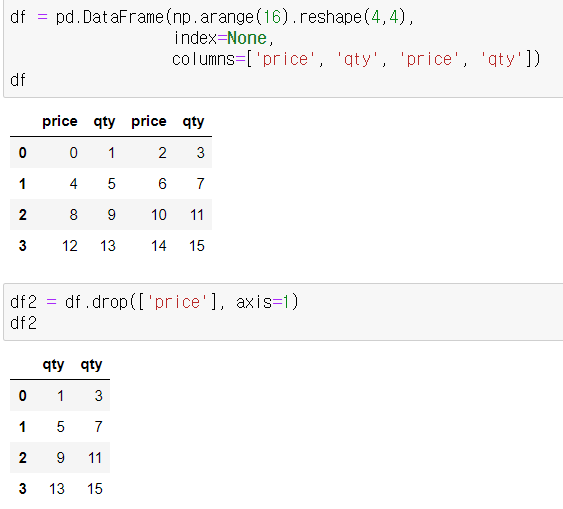The width and height of the screenshot is (563, 509).
Task: Click the cell with value 12 in the df table
Action: [x=70, y=246]
